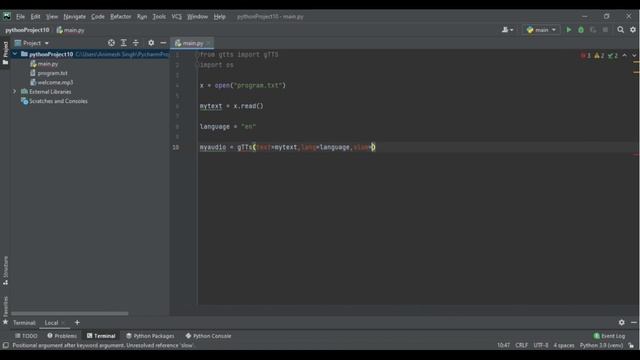Click main.py breadcrumb in navigation bar
Viewport: 640px width, 360px height.
coord(74,30)
